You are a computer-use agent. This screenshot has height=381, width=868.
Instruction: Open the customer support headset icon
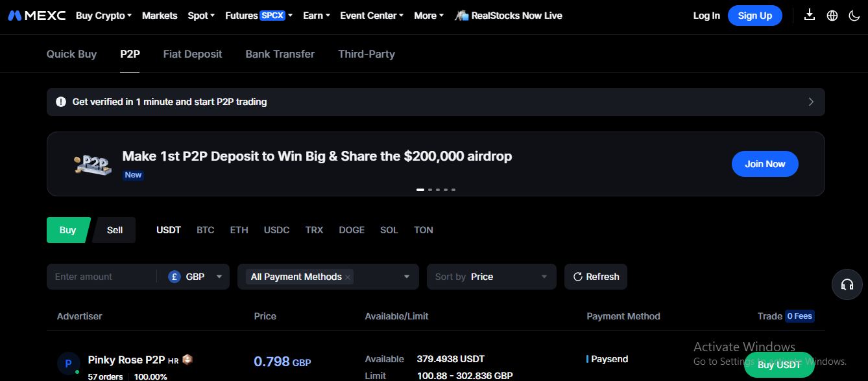847,284
